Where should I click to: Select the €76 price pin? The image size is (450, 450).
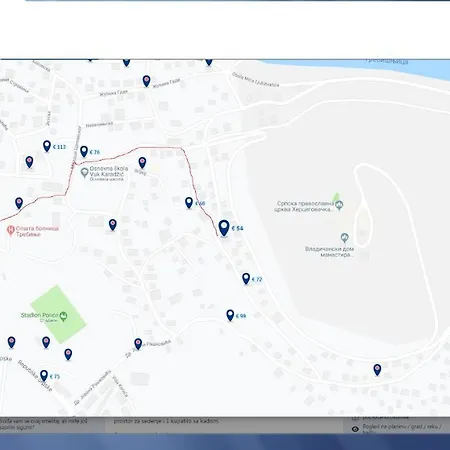tap(84, 152)
